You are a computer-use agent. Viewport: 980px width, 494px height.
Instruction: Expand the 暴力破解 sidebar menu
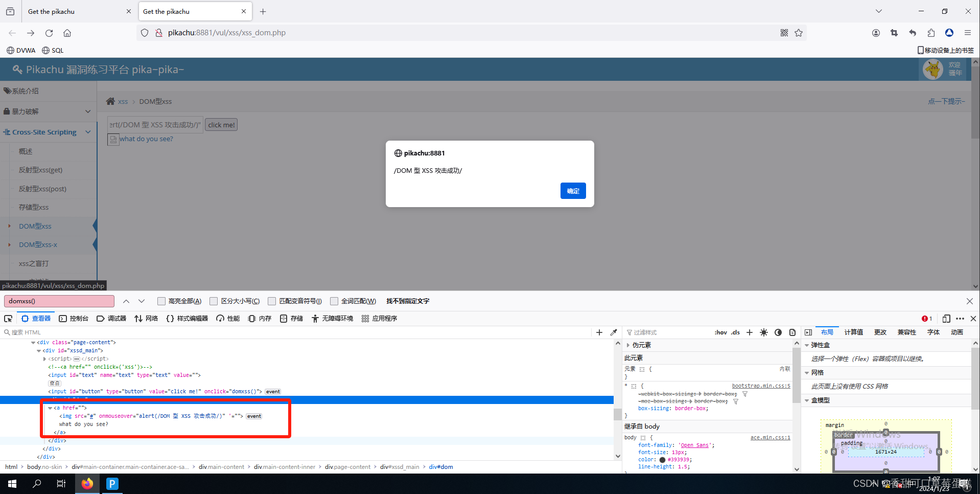pyautogui.click(x=48, y=111)
